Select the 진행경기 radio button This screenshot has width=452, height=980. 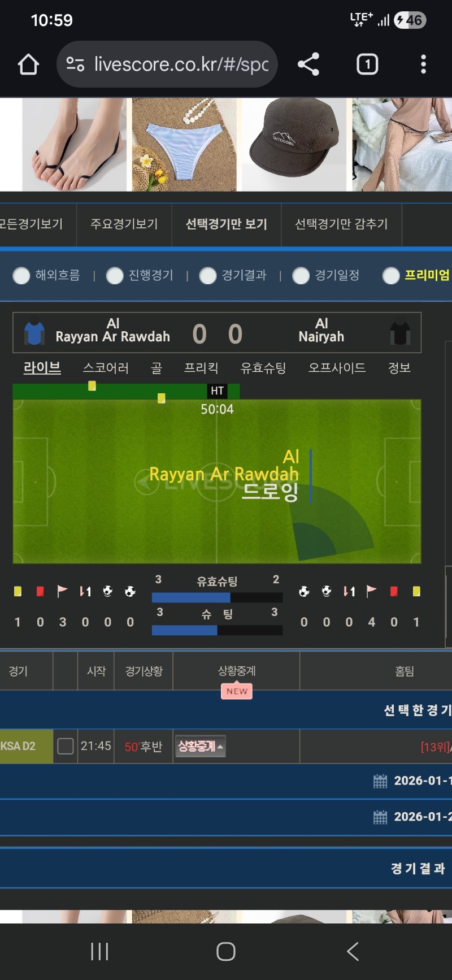coord(115,275)
